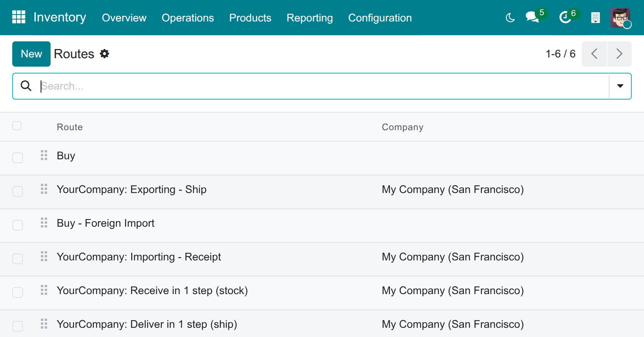Image resolution: width=644 pixels, height=337 pixels.
Task: Check the Deliver in 1 step checkbox
Action: point(18,326)
